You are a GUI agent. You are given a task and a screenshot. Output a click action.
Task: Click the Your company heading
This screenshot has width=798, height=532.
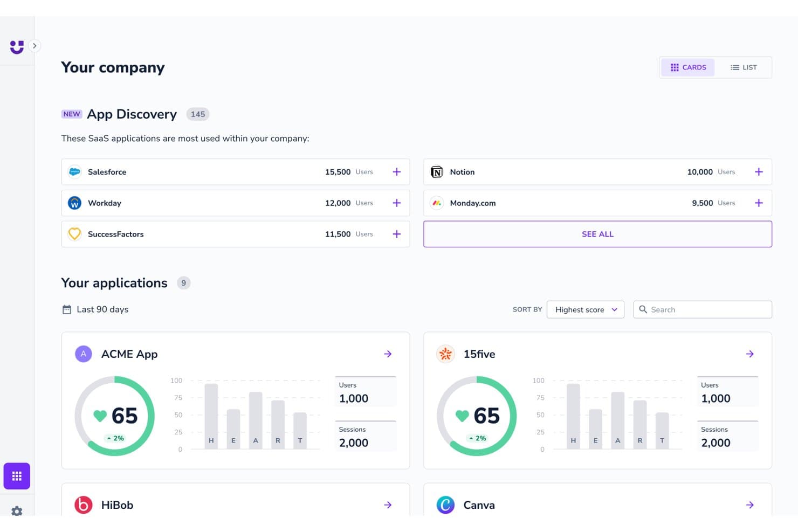point(113,67)
